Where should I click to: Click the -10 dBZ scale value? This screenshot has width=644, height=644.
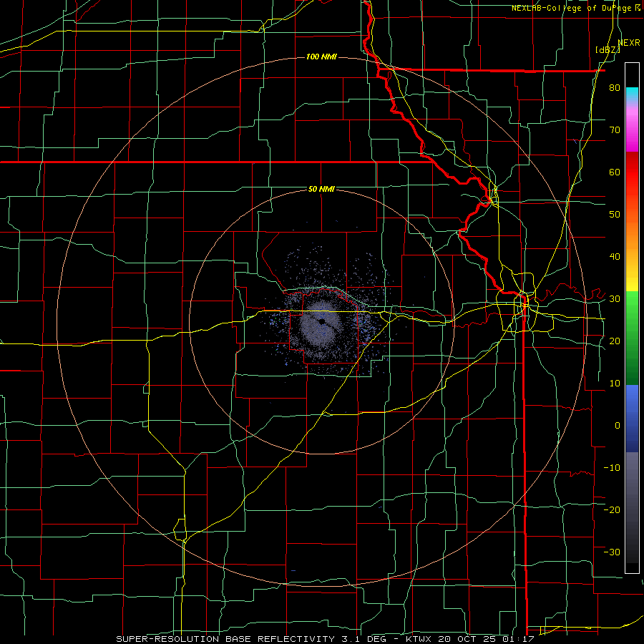[612, 468]
